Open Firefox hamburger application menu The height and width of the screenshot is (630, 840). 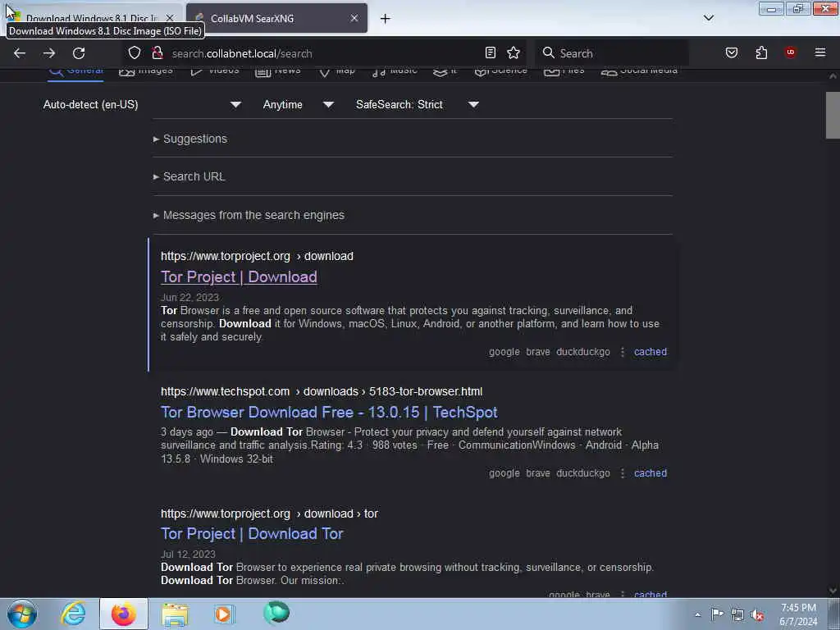820,52
